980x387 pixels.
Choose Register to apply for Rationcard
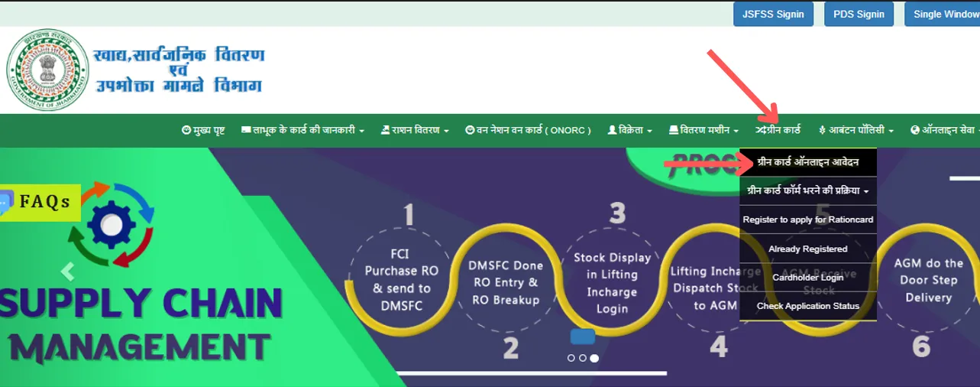tap(807, 220)
